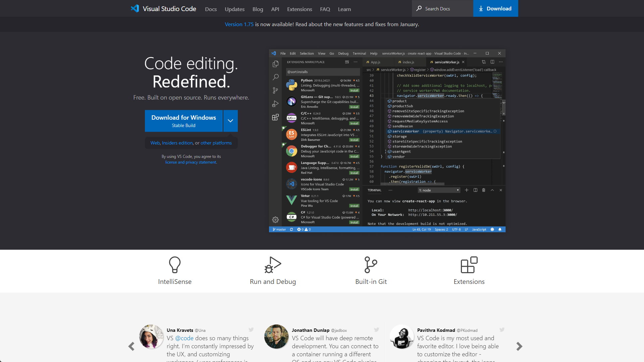
Task: Toggle the serviceWorker.js tab active
Action: [444, 62]
